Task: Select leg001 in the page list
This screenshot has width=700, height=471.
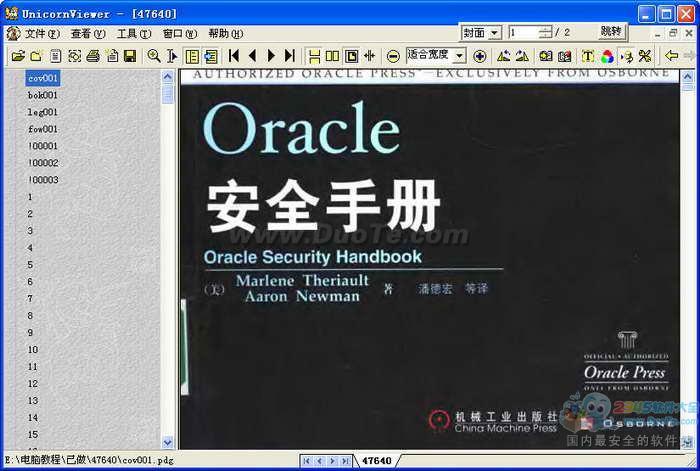Action: (x=42, y=112)
